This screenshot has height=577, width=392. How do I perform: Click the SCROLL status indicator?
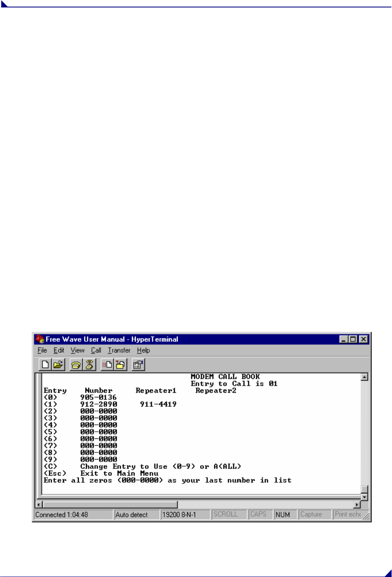[x=230, y=514]
